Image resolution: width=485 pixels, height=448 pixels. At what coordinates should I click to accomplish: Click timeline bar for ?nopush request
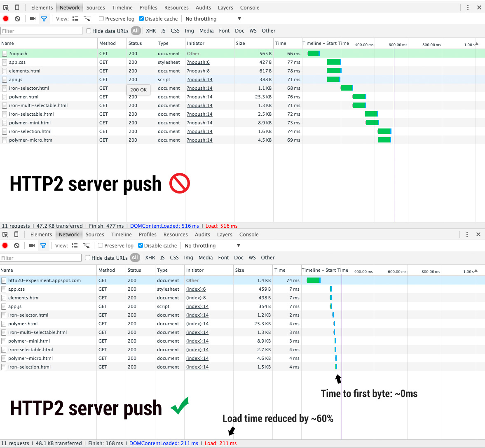pyautogui.click(x=313, y=54)
